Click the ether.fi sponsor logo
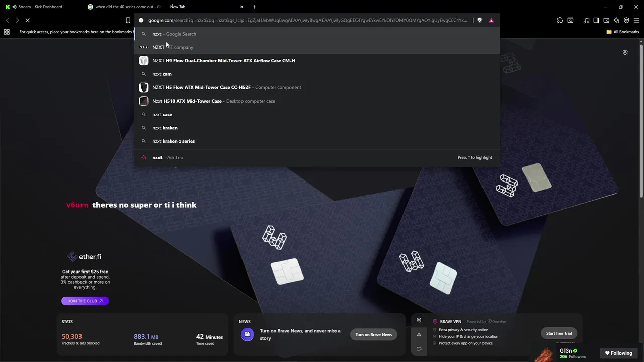Screen dimensions: 644x362 [85, 257]
